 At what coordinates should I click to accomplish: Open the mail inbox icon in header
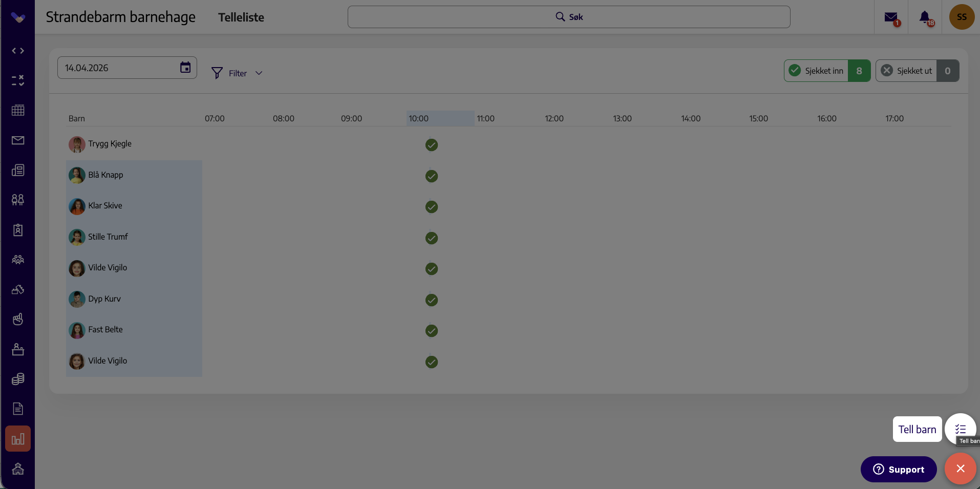891,17
